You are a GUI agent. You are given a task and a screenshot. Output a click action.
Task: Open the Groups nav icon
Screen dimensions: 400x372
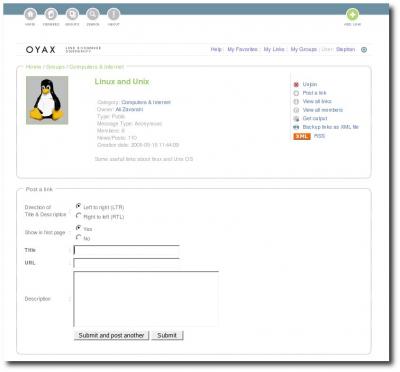(x=72, y=15)
